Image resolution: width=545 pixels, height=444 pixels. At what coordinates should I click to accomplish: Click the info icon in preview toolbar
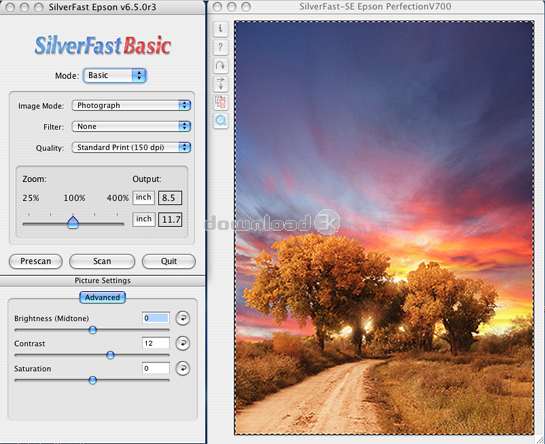click(x=220, y=29)
